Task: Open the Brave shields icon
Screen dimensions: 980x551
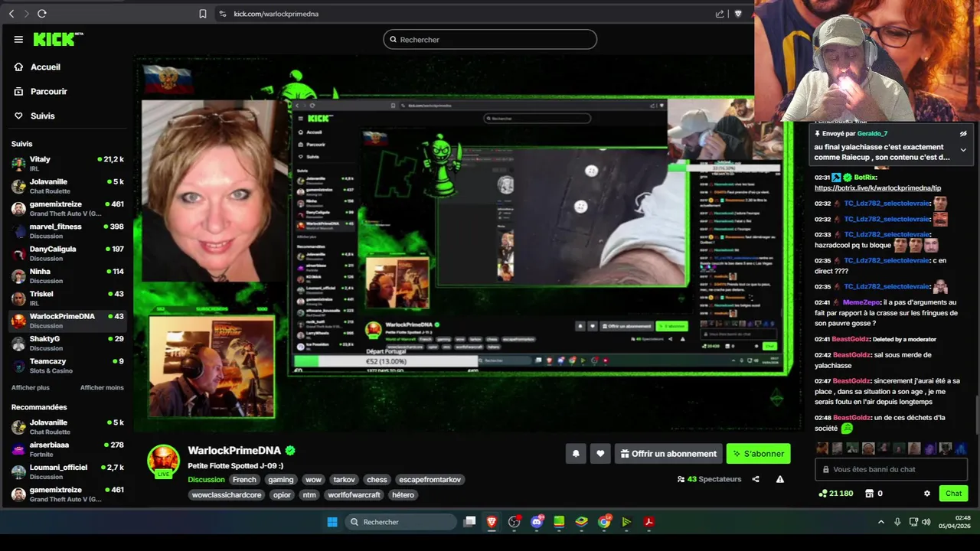Action: tap(738, 14)
